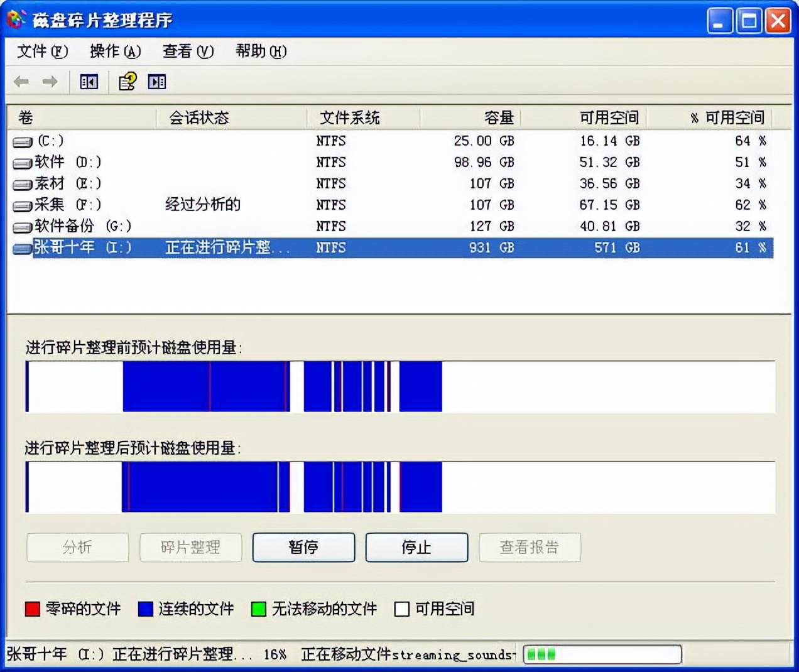The image size is (799, 672).
Task: Click the disk icon beside 软件备份 (G:)
Action: click(22, 227)
